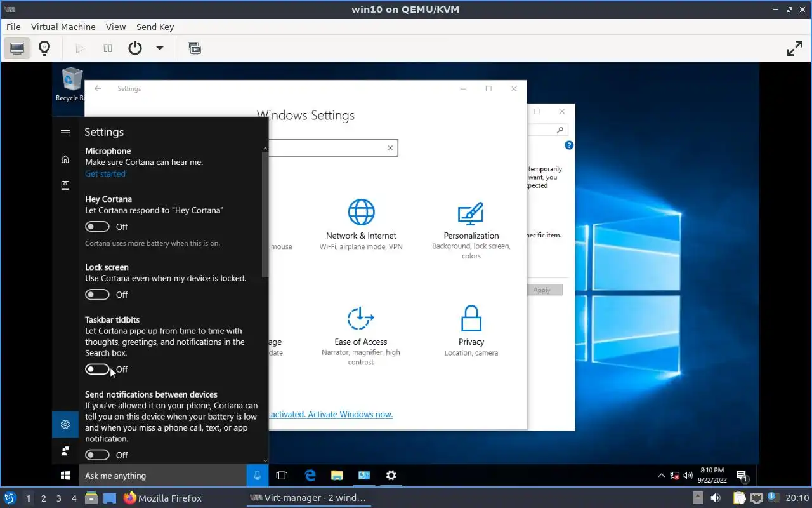The height and width of the screenshot is (508, 812).
Task: Open shutdown options dropdown arrow
Action: click(160, 48)
